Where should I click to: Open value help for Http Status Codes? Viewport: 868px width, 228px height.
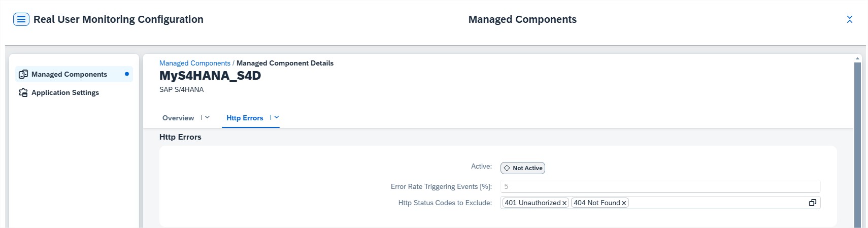[812, 203]
